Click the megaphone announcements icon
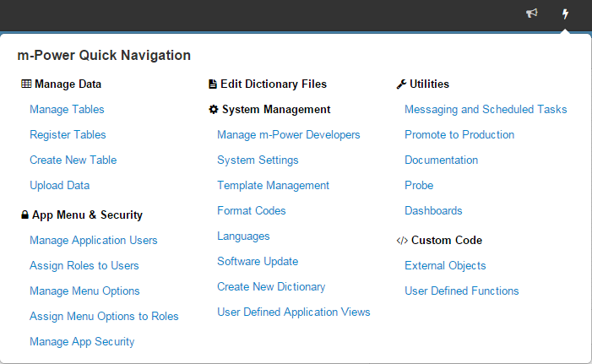This screenshot has width=592, height=364. click(x=531, y=14)
